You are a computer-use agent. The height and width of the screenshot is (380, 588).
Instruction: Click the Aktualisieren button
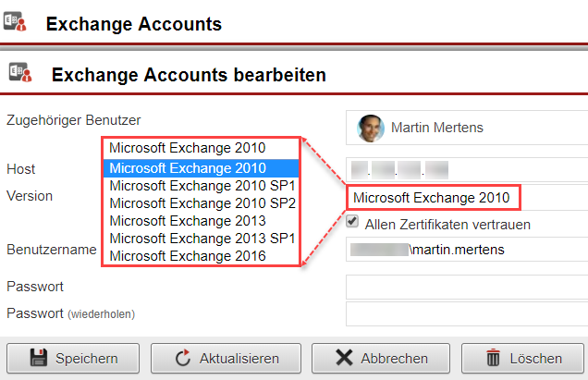coord(226,358)
